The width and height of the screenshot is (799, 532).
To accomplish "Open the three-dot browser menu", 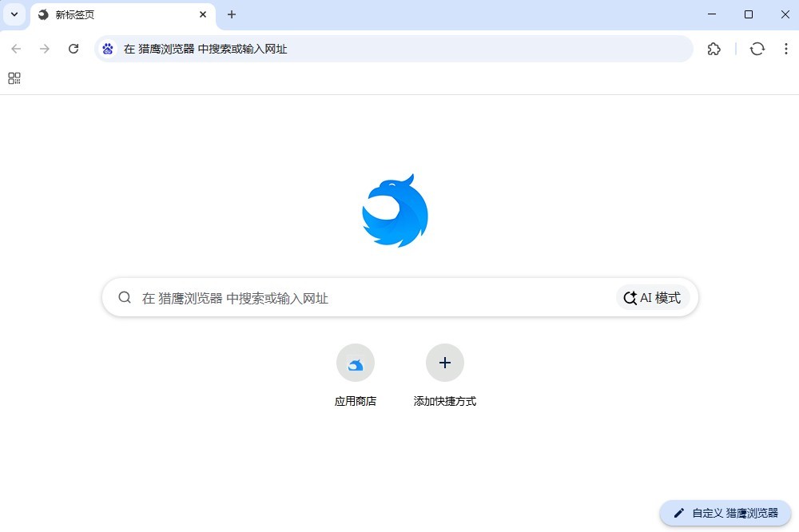I will pyautogui.click(x=785, y=49).
